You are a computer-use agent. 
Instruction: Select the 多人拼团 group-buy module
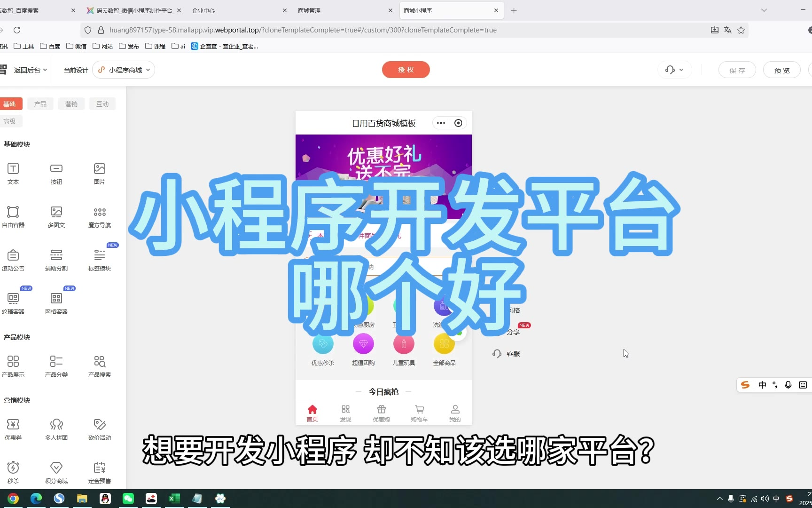56,425
